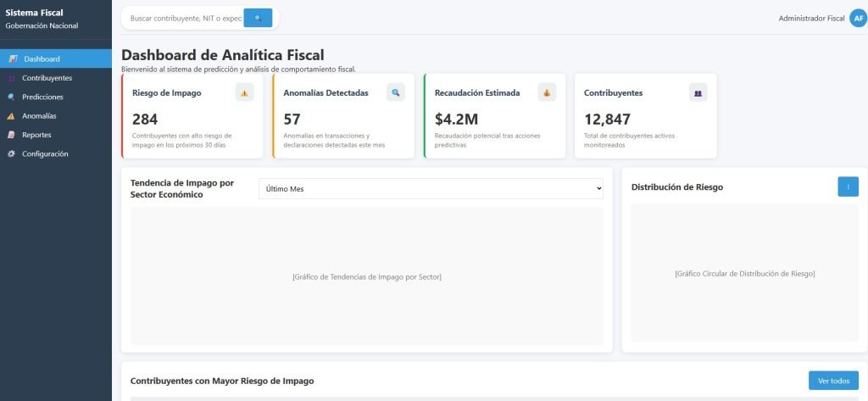
Task: Select Reportes from the sidebar
Action: coord(36,135)
